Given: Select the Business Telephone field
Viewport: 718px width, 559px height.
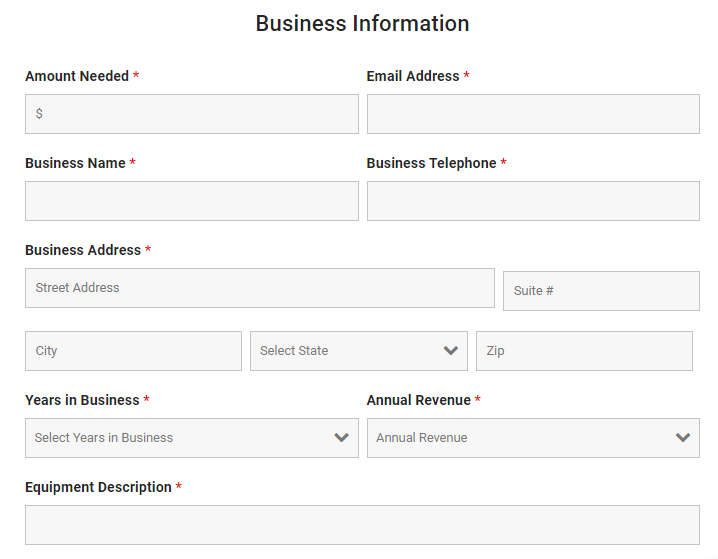Looking at the screenshot, I should [x=533, y=201].
